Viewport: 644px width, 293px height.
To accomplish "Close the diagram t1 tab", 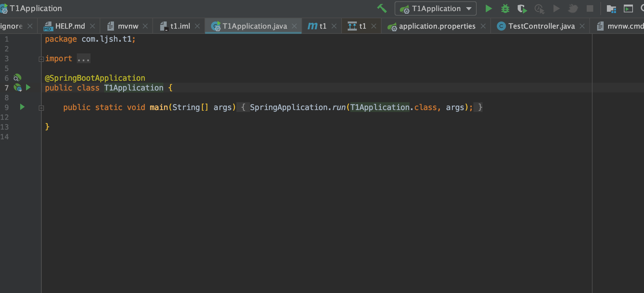I will [374, 26].
